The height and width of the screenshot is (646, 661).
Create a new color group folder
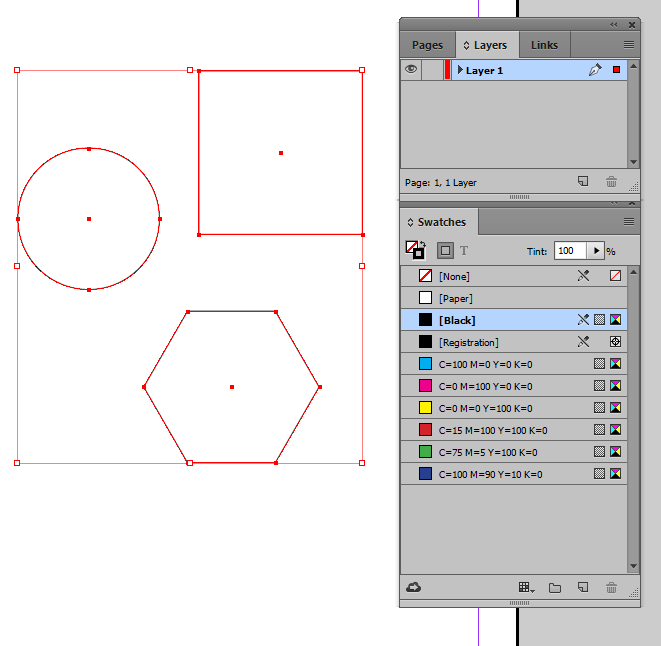coord(555,588)
